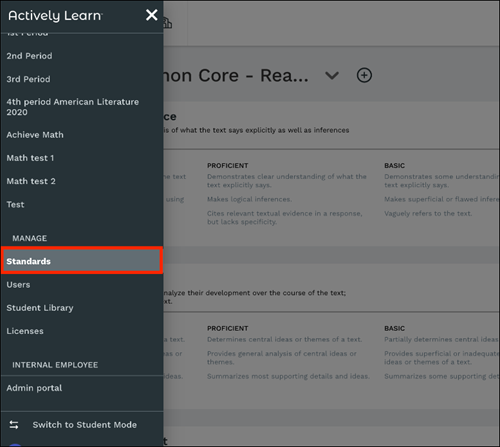500x447 pixels.
Task: Click the Common Core - Rea... title
Action: pos(236,76)
